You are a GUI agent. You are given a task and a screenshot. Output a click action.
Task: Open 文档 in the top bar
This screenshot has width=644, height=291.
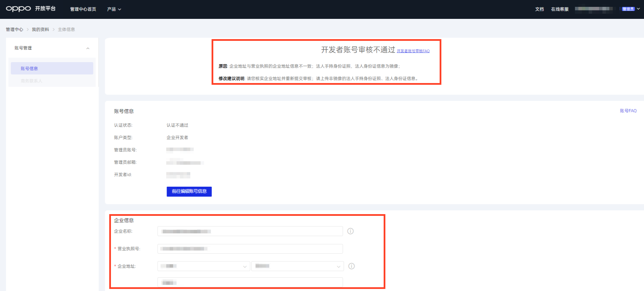[x=539, y=9]
